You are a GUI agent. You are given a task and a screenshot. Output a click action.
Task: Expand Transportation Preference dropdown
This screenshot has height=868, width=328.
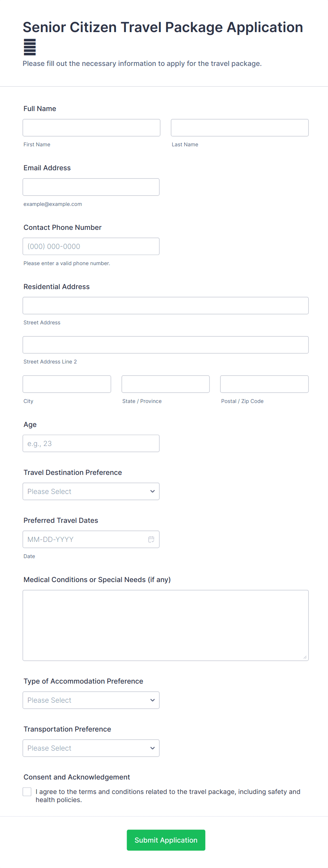pos(91,748)
